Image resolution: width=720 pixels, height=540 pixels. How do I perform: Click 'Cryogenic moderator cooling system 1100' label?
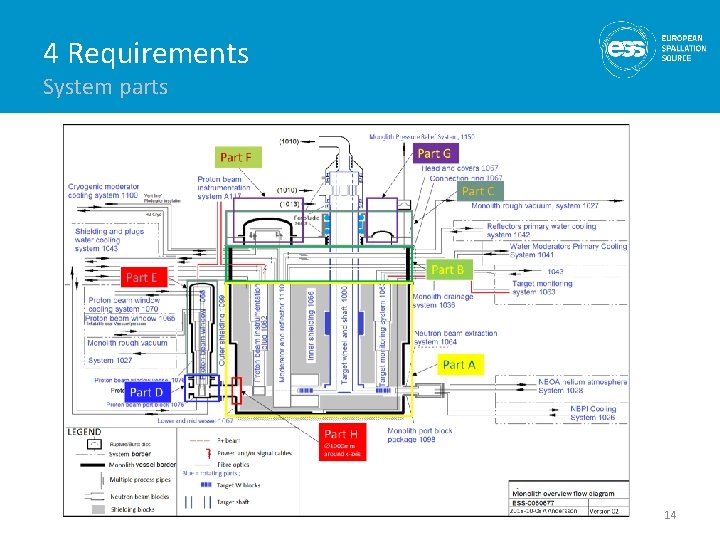[103, 191]
